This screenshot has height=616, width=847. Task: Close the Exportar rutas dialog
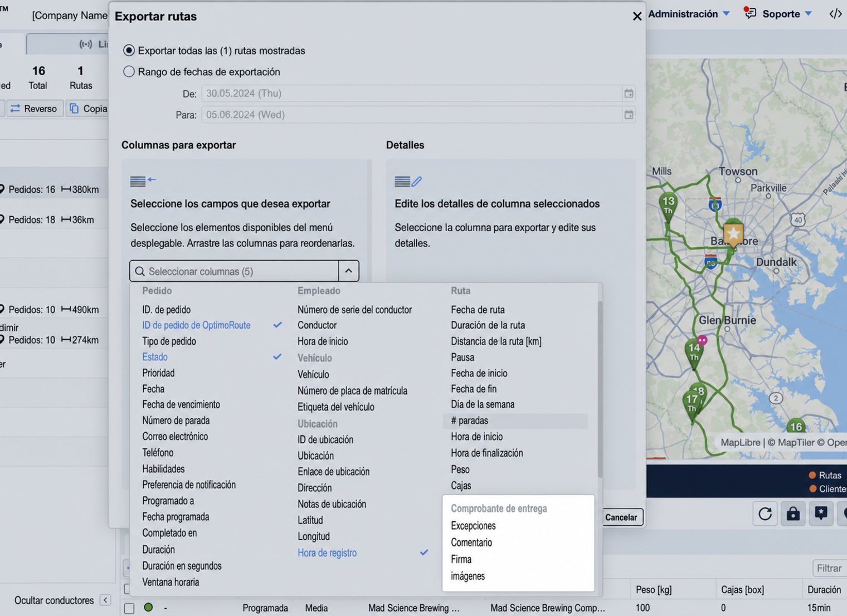tap(637, 16)
